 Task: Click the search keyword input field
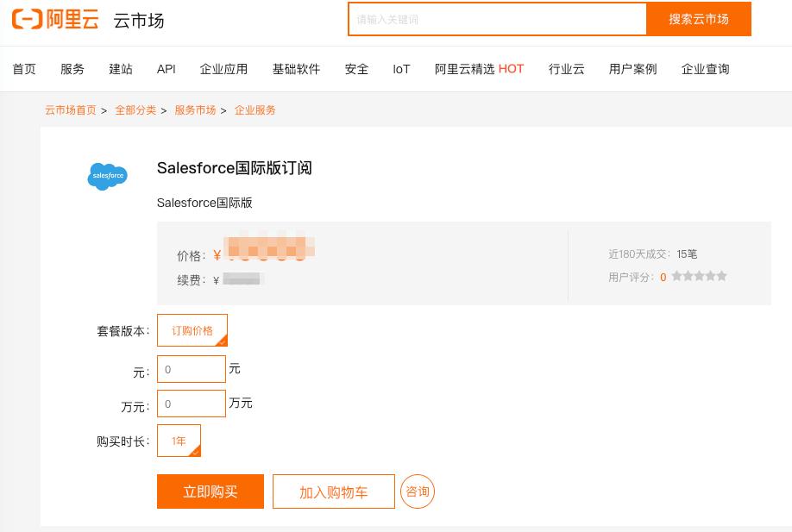[497, 19]
